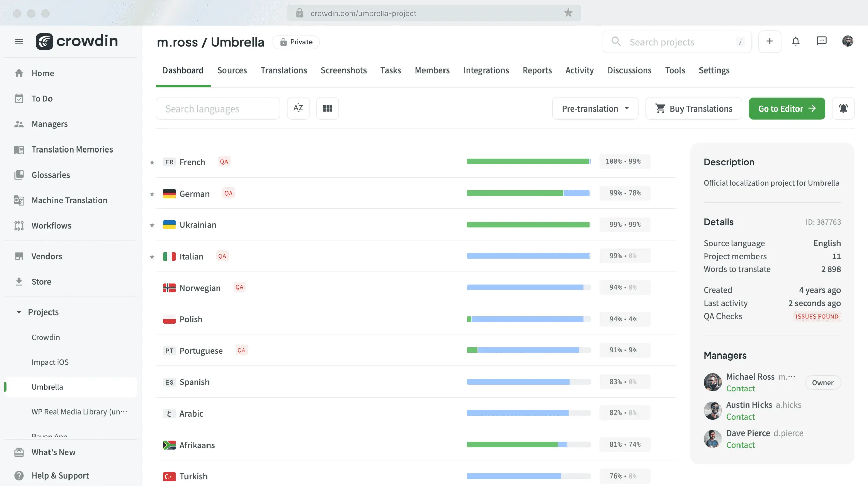The image size is (868, 486).
Task: Click Buy Translations button
Action: pos(693,108)
